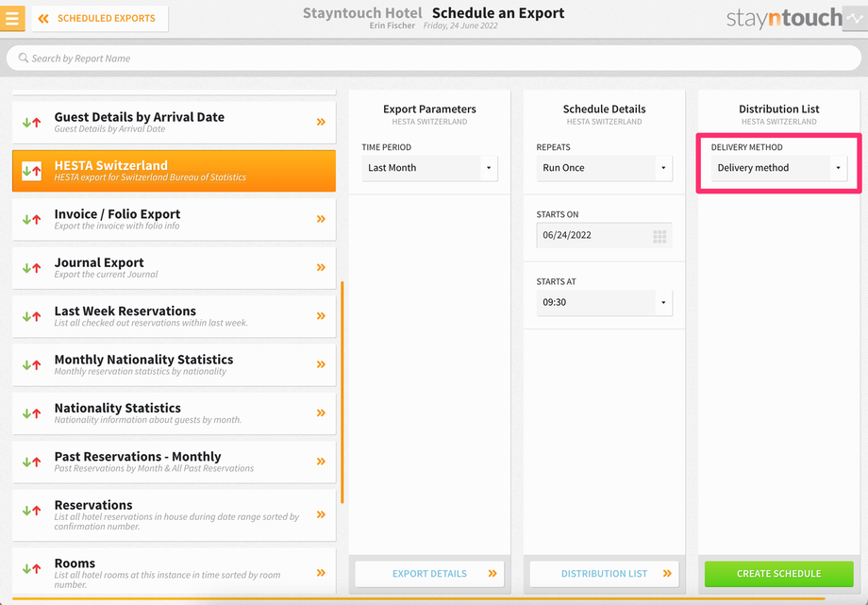Go back to Scheduled Exports
This screenshot has width=868, height=605.
pyautogui.click(x=100, y=18)
